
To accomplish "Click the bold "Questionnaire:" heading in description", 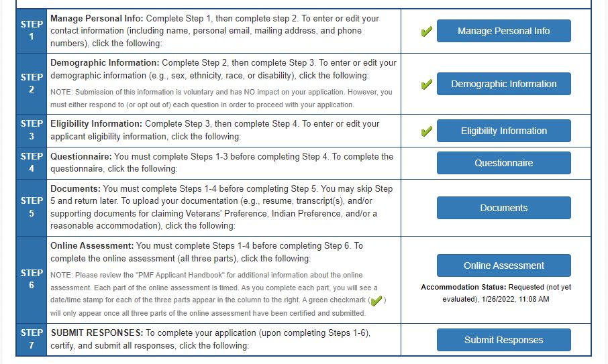I will [x=81, y=156].
